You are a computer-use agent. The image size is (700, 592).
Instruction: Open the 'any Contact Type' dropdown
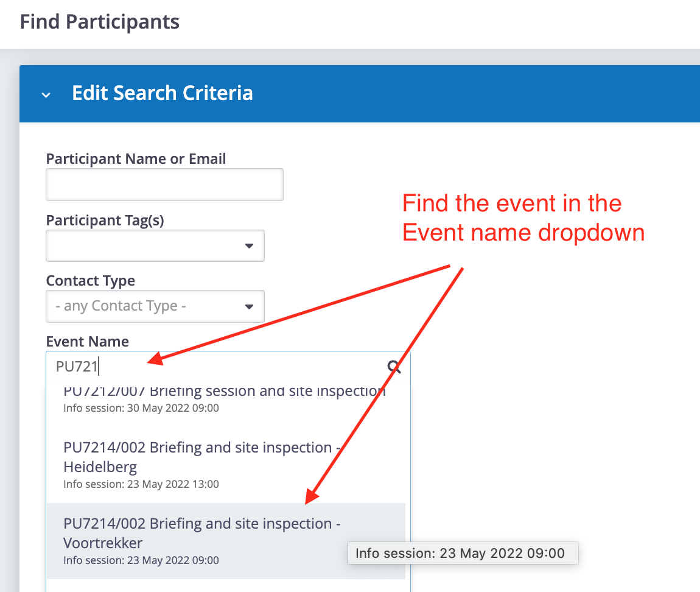pos(146,306)
